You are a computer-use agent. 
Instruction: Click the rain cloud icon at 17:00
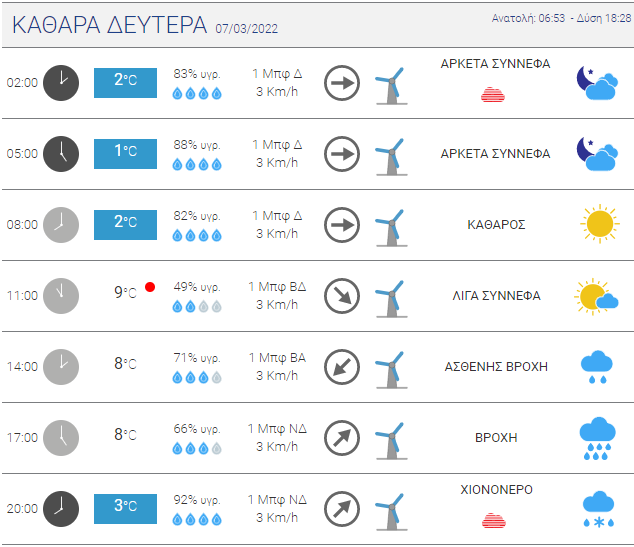(598, 438)
